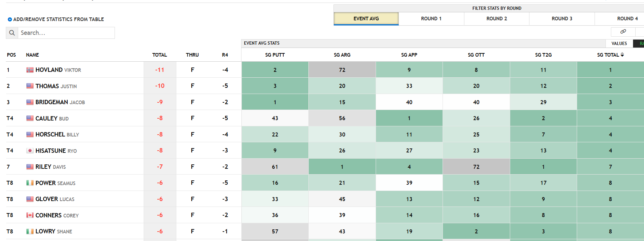This screenshot has height=241, width=644.
Task: Click Lowry's SG PUTT cell 57
Action: coord(275,231)
